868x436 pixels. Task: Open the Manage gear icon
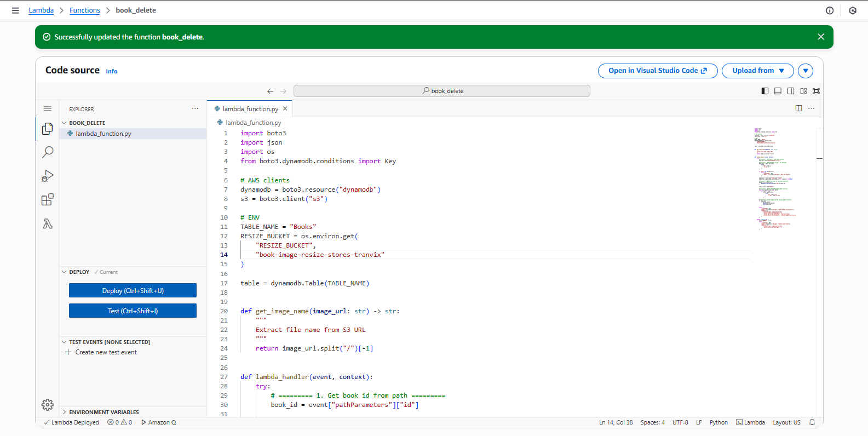point(48,404)
